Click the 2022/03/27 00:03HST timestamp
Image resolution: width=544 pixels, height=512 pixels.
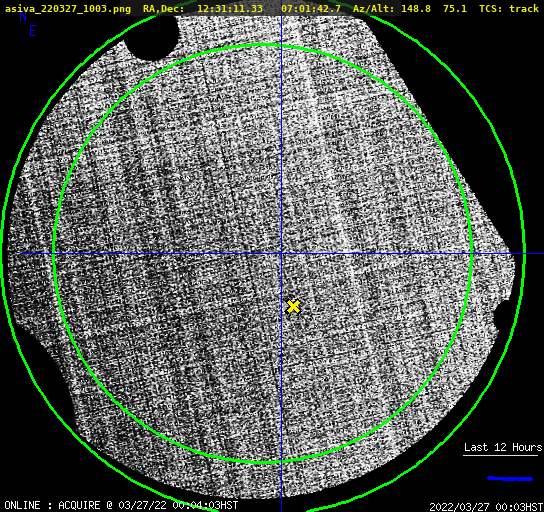pos(486,507)
